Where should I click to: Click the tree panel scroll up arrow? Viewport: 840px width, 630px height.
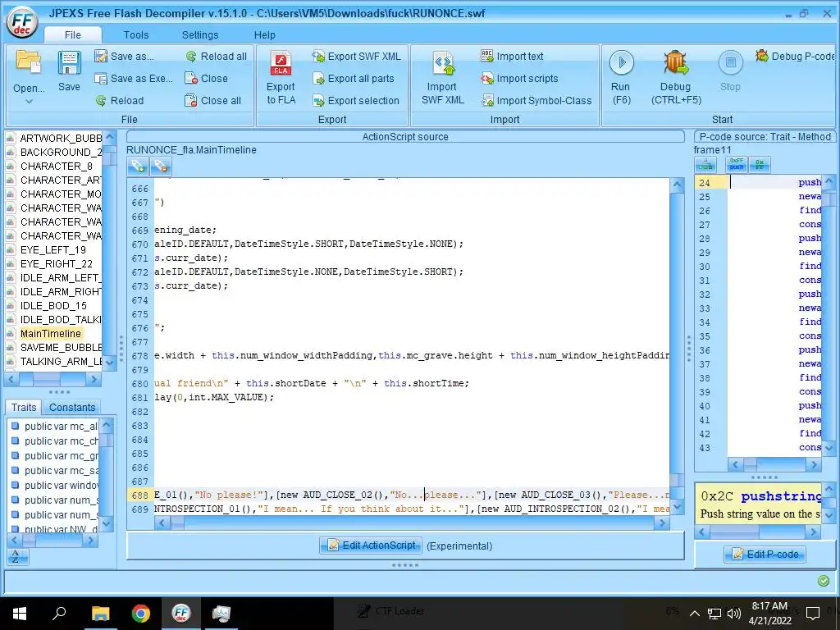(110, 138)
